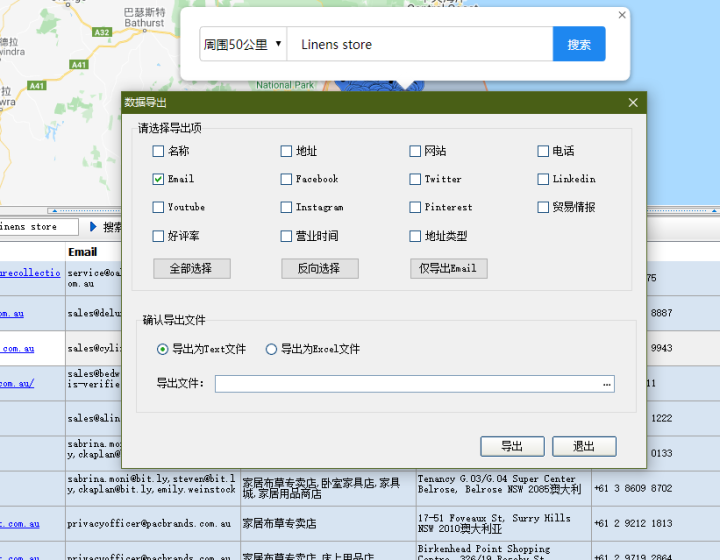The width and height of the screenshot is (720, 560).
Task: Check the Facebook checkbox
Action: 286,179
